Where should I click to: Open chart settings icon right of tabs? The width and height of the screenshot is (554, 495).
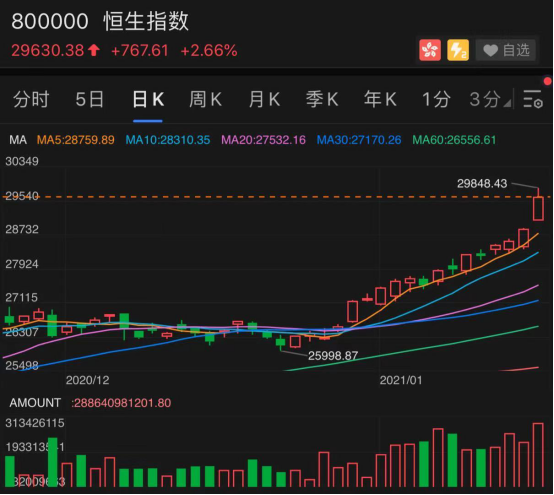[x=533, y=99]
